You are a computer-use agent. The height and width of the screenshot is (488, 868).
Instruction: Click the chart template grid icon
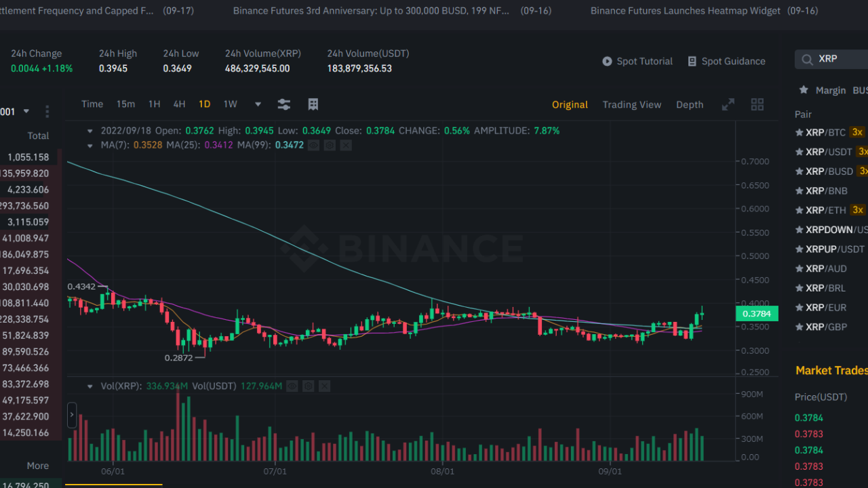313,104
